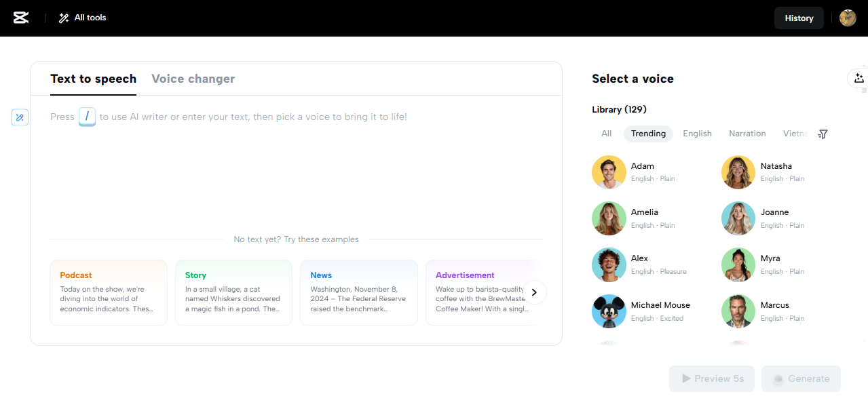Switch to the Voice changer tab
The image size is (868, 411).
[x=193, y=79]
